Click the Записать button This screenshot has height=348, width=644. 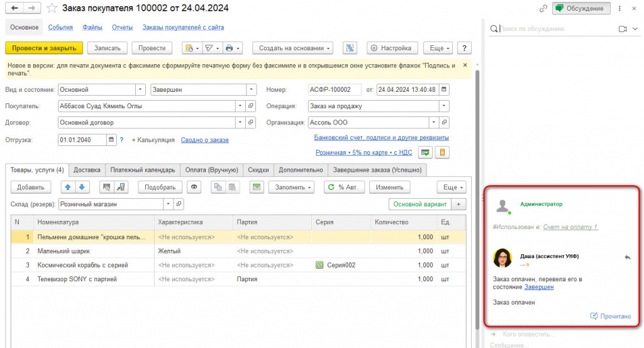(107, 48)
